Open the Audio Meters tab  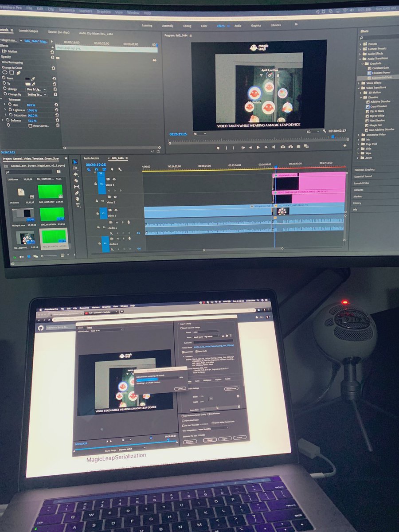pyautogui.click(x=92, y=157)
